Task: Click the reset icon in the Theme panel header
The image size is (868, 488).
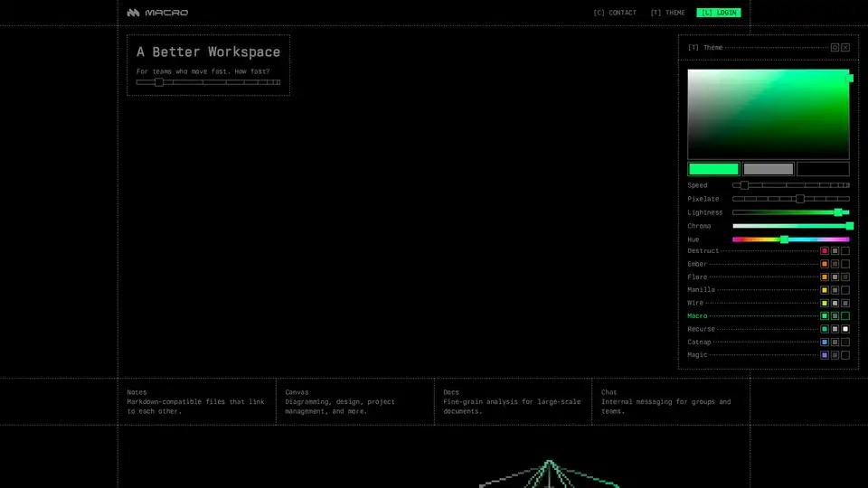Action: (x=835, y=47)
